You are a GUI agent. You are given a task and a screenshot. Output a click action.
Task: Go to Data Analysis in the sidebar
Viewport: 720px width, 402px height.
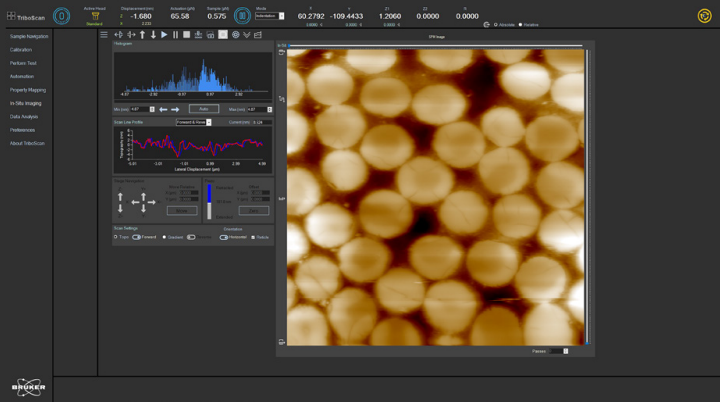pyautogui.click(x=23, y=116)
